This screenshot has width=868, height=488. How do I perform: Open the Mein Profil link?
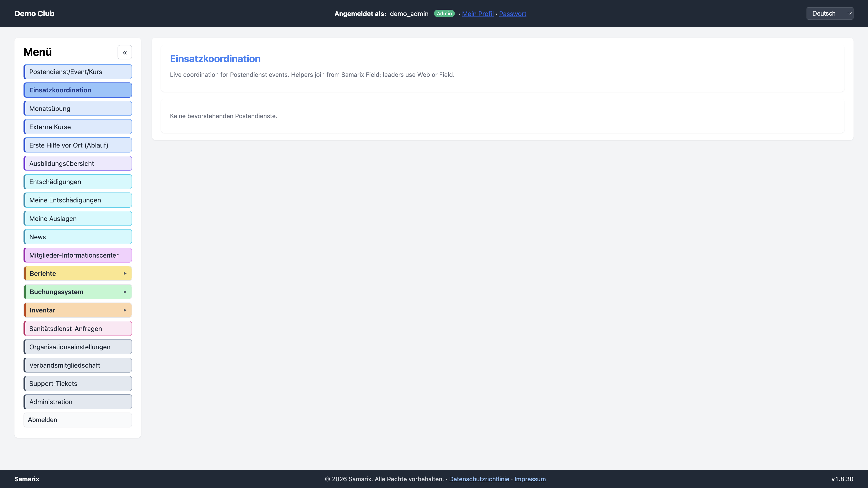click(478, 14)
